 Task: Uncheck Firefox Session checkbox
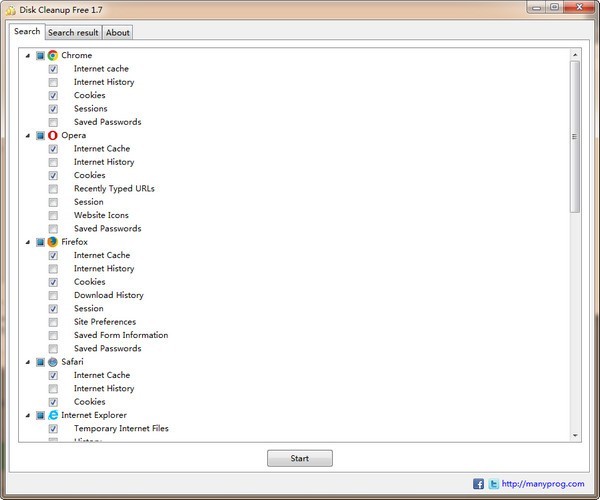point(53,309)
